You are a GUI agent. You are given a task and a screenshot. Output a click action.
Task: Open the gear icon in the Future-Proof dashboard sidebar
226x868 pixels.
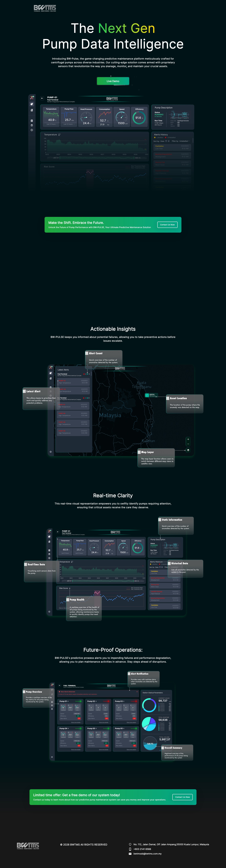click(52, 757)
